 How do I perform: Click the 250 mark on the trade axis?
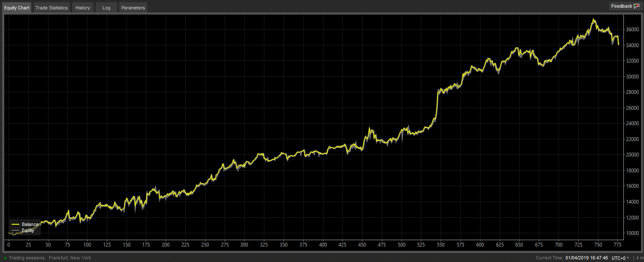(205, 245)
